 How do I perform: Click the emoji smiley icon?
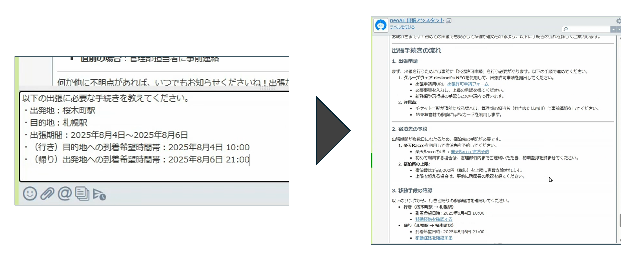pyautogui.click(x=30, y=194)
